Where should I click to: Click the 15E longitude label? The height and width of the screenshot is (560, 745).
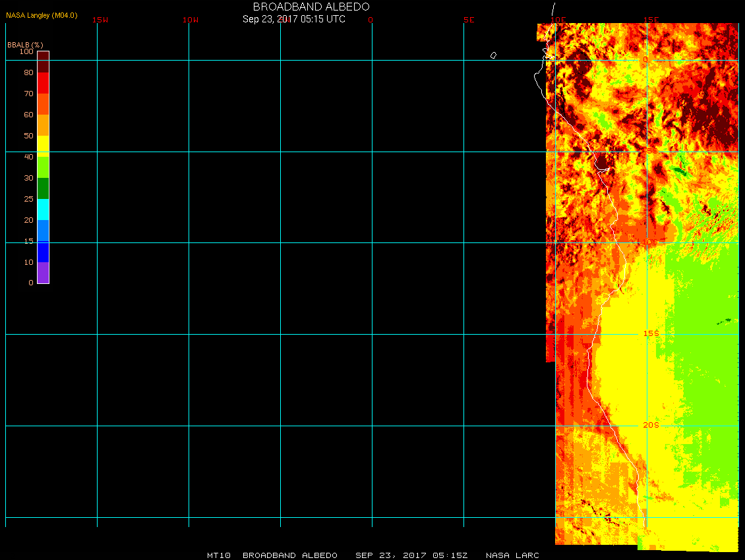click(x=652, y=20)
